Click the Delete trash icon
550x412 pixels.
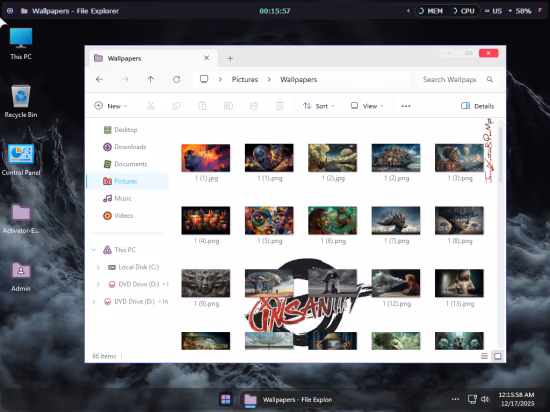(280, 106)
